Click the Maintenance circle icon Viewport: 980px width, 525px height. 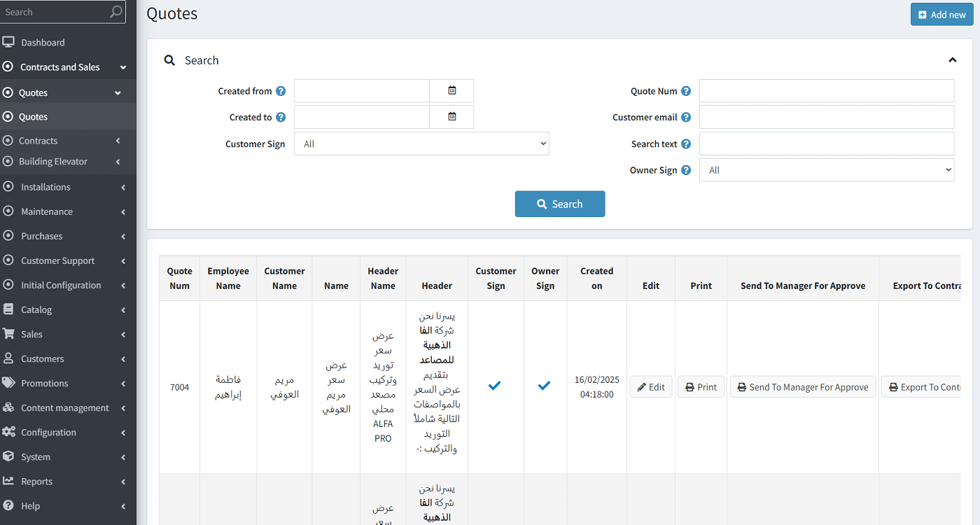tap(8, 211)
